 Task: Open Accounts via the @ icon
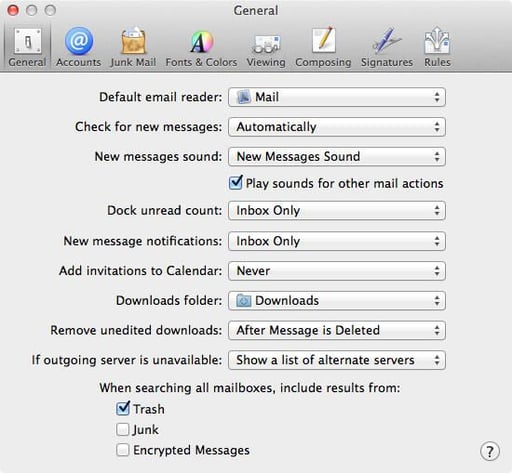click(79, 41)
